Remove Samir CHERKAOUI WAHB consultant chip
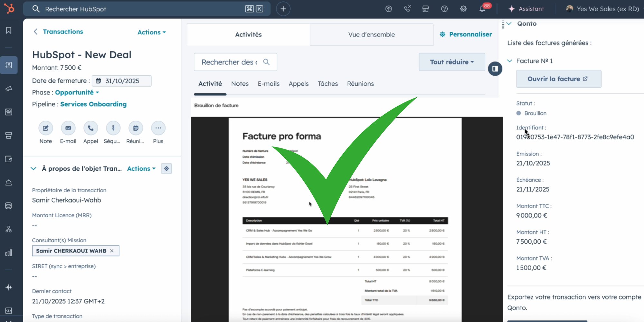 click(112, 251)
